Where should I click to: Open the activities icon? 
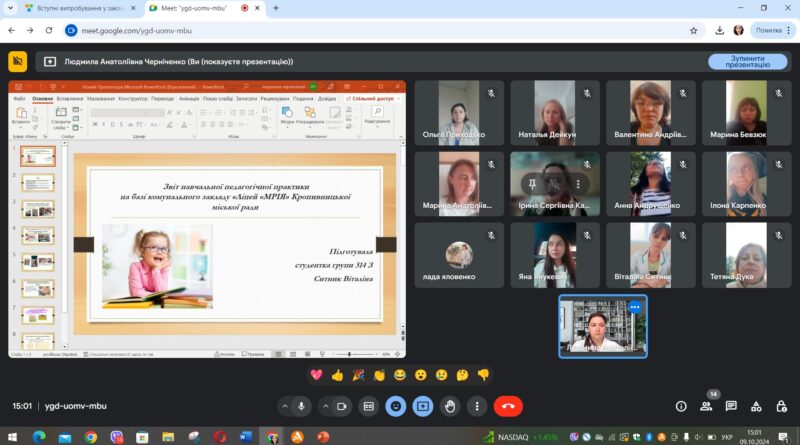756,406
